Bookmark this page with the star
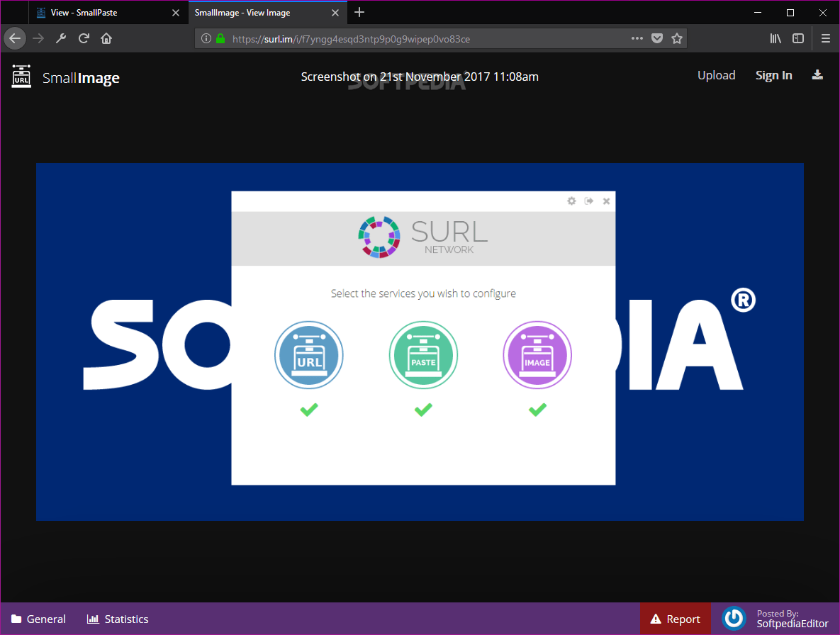The height and width of the screenshot is (635, 840). pyautogui.click(x=677, y=38)
